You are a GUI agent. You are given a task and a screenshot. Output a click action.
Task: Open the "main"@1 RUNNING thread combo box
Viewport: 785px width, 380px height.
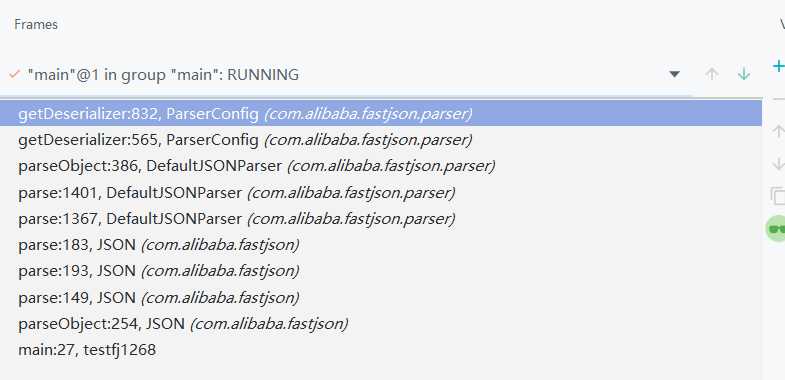click(345, 75)
